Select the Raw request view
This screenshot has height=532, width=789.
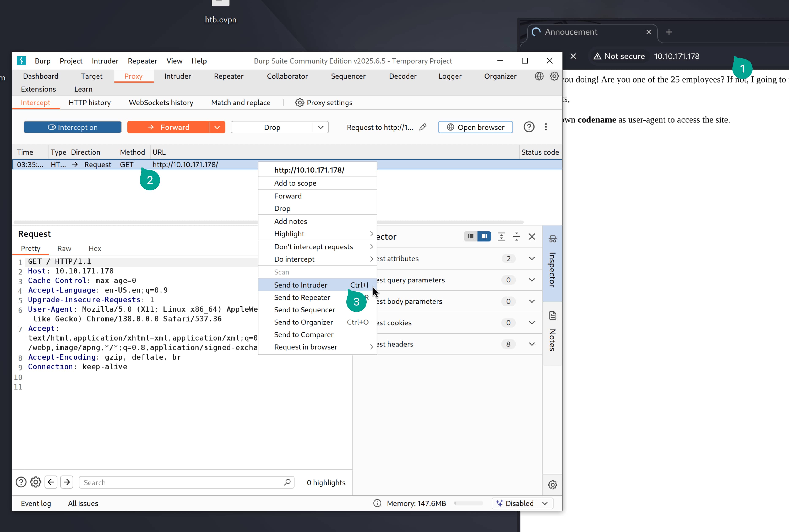coord(64,248)
